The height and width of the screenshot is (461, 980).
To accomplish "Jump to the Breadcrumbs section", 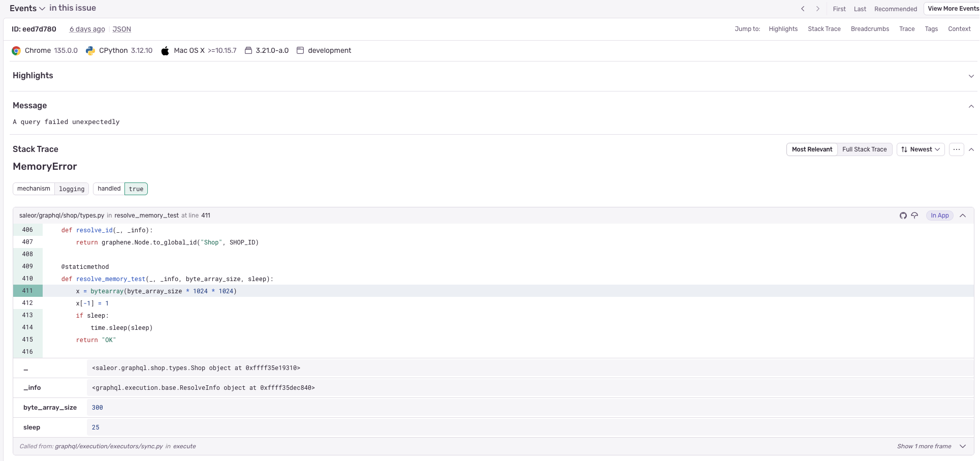I will pyautogui.click(x=870, y=29).
